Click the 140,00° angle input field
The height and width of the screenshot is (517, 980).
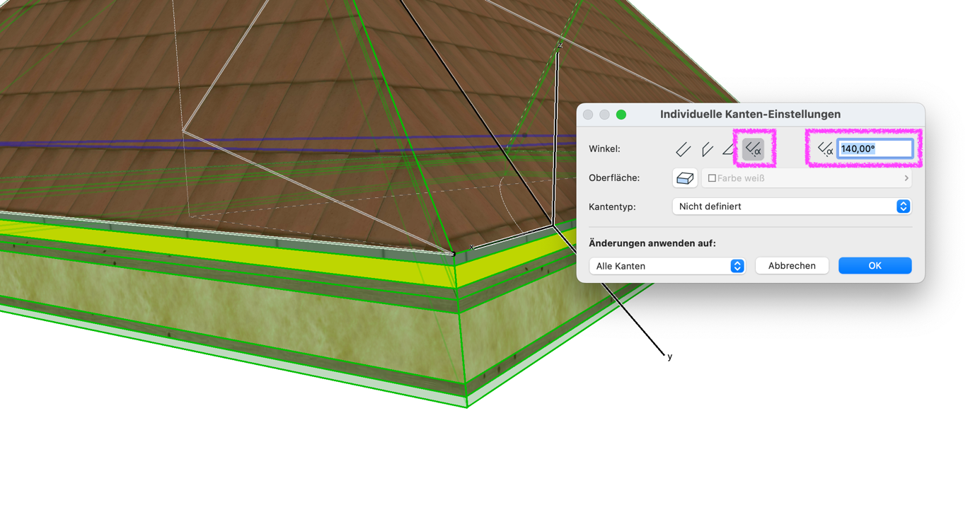875,149
